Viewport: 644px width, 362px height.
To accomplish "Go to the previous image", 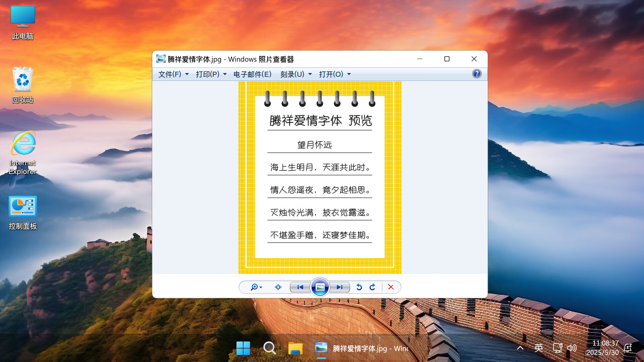I will tap(300, 287).
